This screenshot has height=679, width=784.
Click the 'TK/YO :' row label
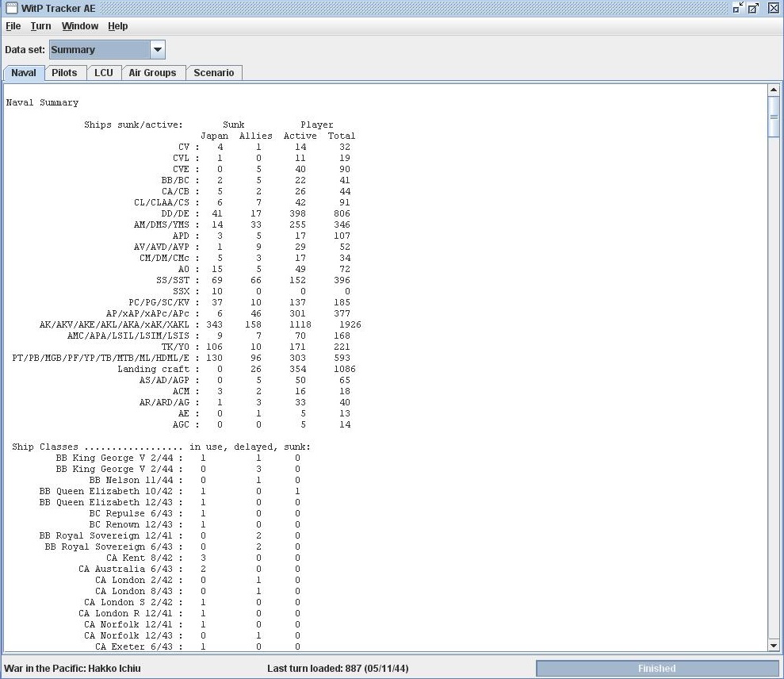181,347
